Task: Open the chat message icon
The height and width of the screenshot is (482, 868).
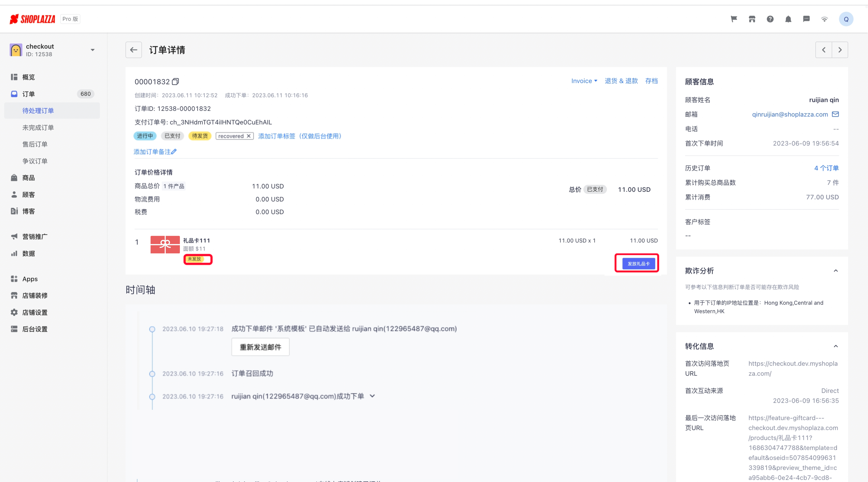Action: click(x=806, y=19)
